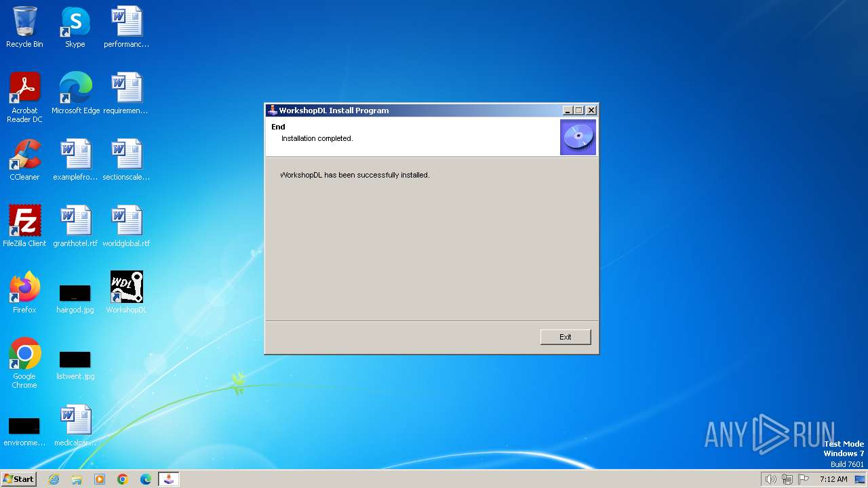
Task: Open the volume speaker tray icon
Action: [770, 479]
